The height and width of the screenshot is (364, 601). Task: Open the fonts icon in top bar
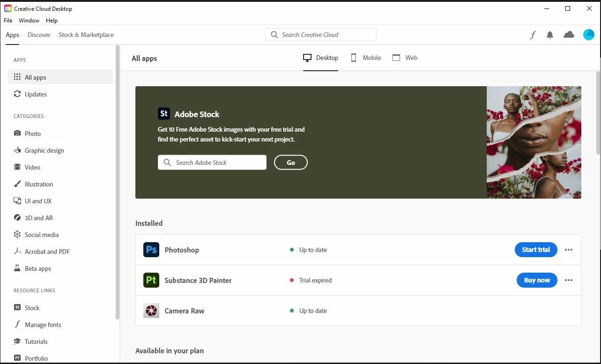[x=533, y=35]
